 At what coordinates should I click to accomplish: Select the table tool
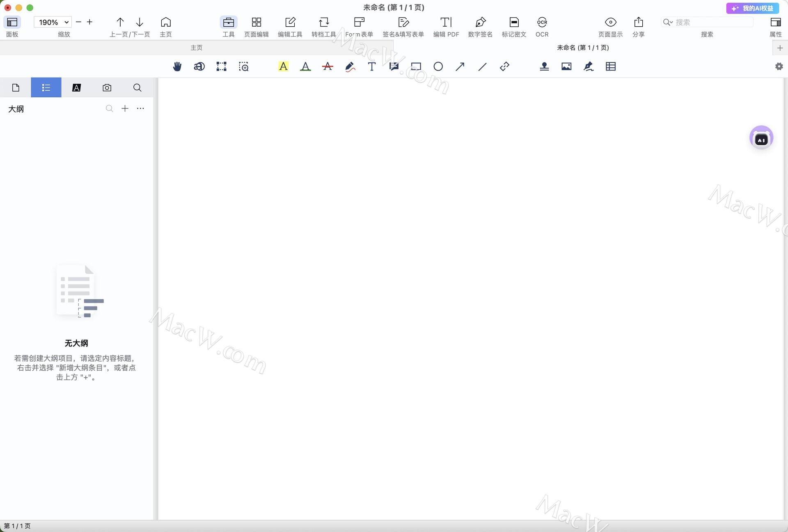pyautogui.click(x=611, y=66)
